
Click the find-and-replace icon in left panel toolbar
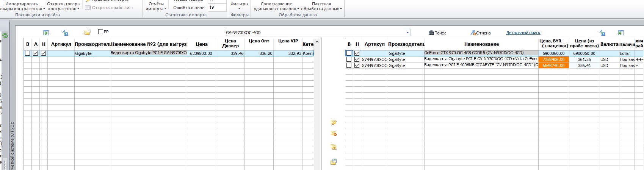pos(65,33)
